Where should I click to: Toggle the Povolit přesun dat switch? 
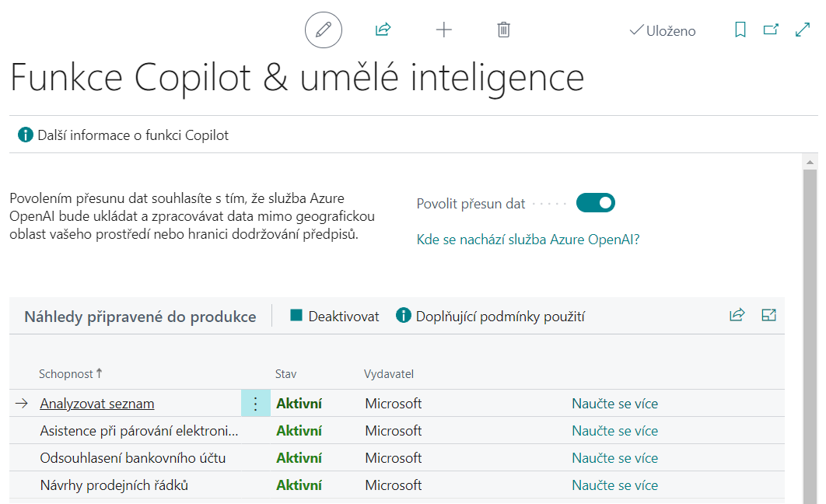coord(595,203)
